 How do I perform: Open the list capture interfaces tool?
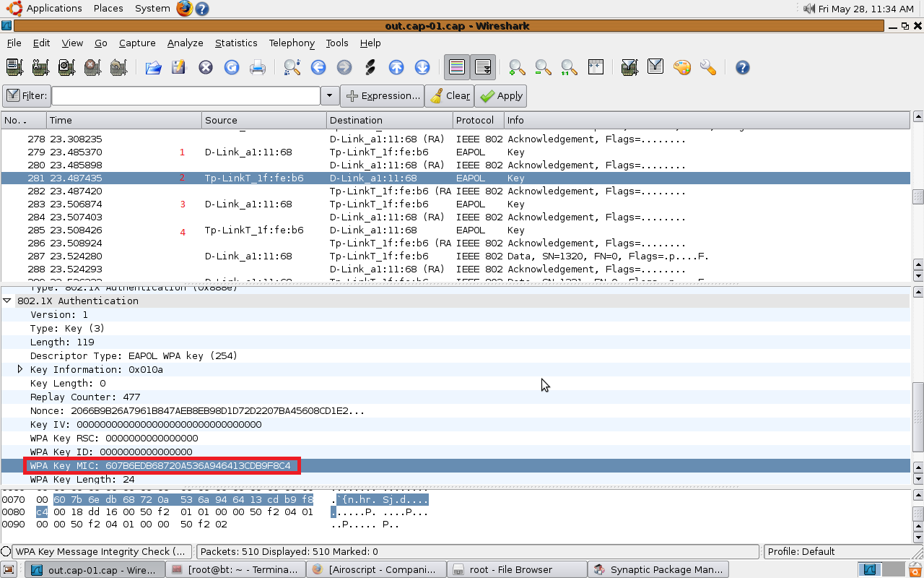tap(14, 67)
